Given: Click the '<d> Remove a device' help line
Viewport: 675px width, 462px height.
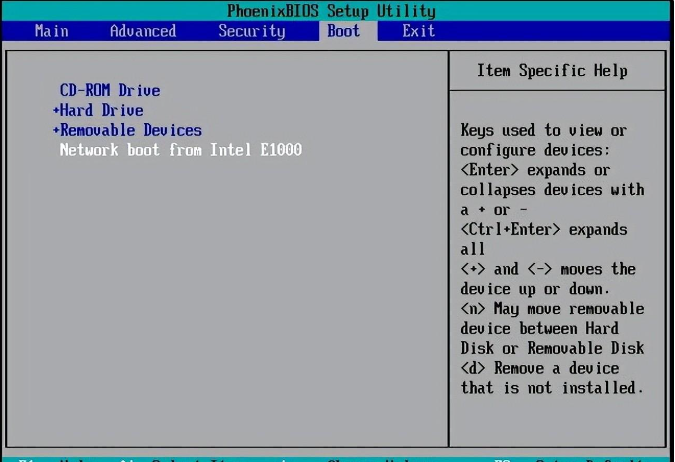Looking at the screenshot, I should coord(540,368).
